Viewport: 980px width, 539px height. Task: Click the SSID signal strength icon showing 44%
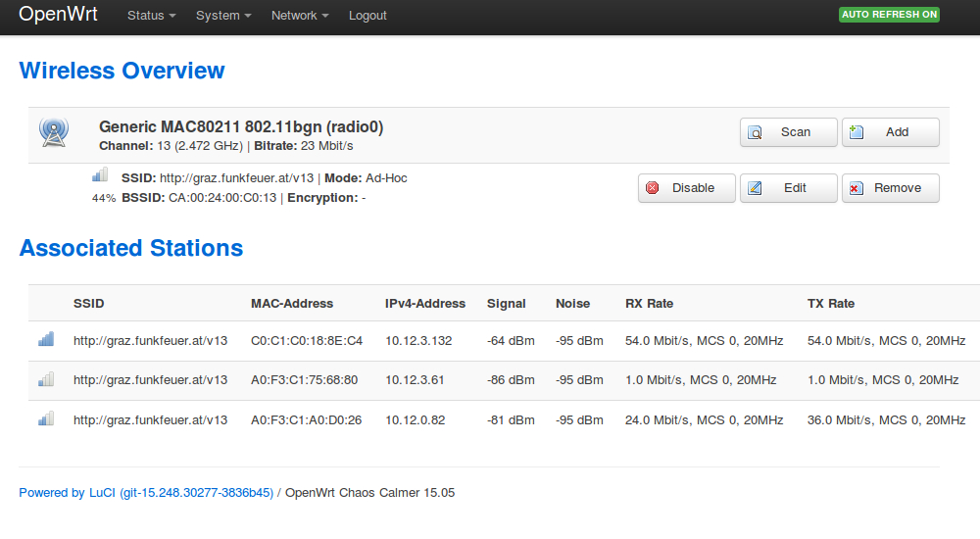(100, 175)
